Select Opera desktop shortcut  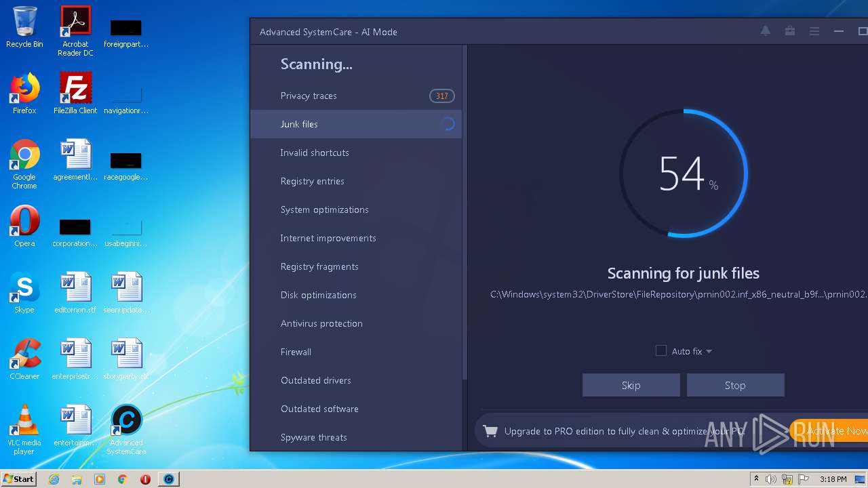[24, 226]
